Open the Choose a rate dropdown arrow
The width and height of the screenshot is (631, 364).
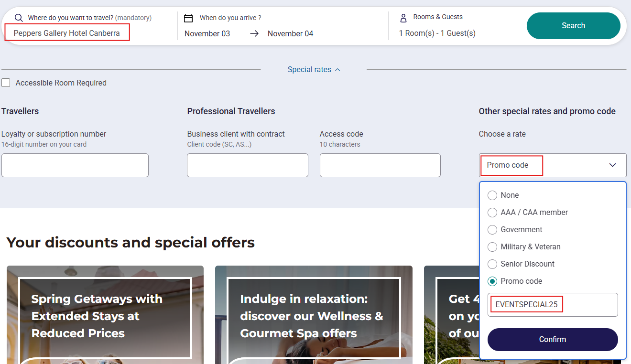click(x=612, y=165)
